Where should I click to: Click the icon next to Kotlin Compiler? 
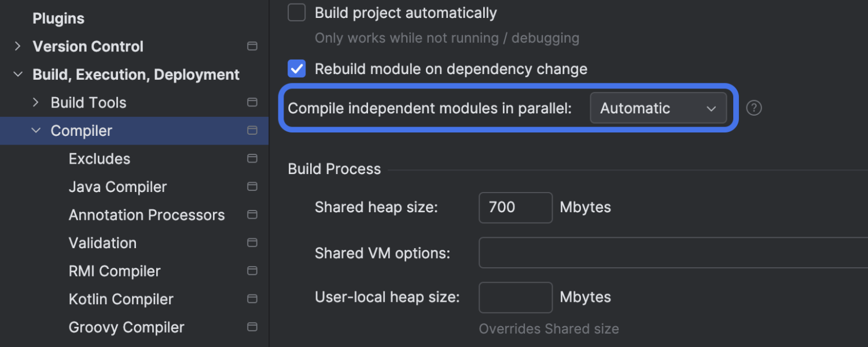pyautogui.click(x=252, y=299)
